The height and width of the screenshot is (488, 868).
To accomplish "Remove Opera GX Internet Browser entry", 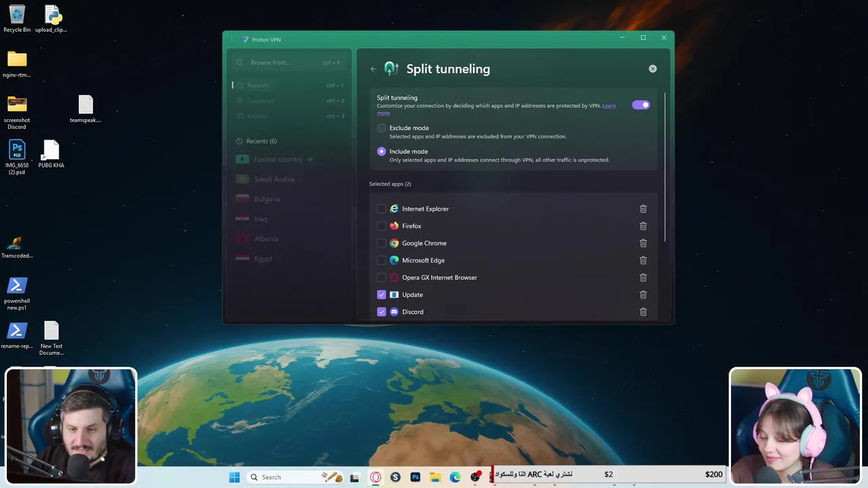I will (643, 277).
